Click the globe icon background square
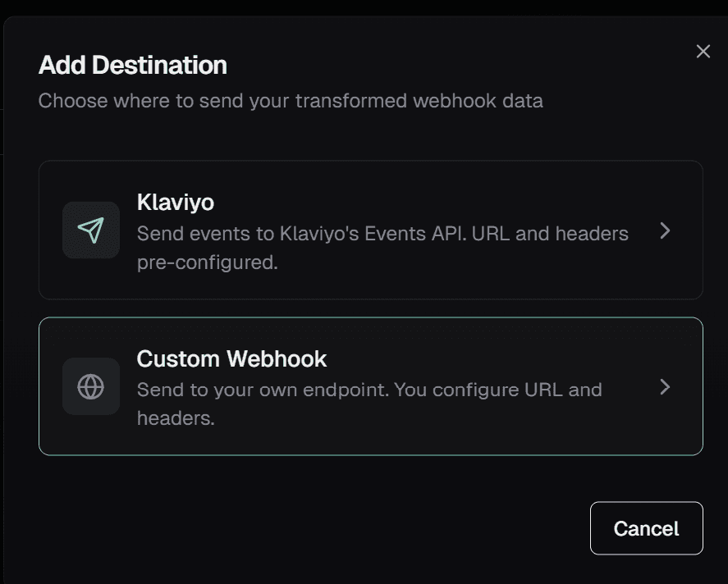The width and height of the screenshot is (728, 584). (x=90, y=386)
